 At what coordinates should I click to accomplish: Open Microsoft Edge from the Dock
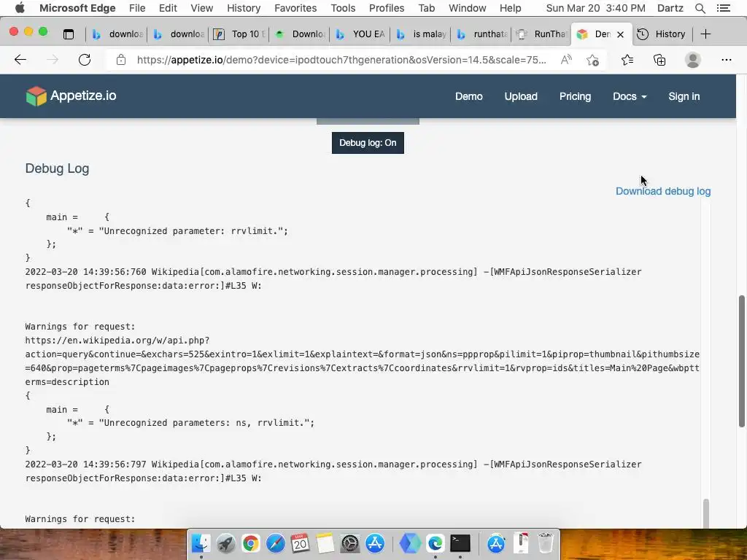[x=435, y=542]
